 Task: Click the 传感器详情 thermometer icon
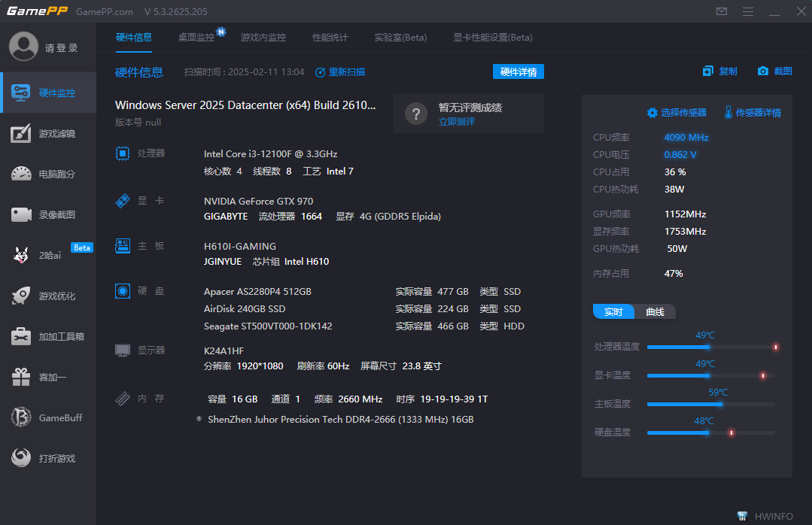pos(728,112)
